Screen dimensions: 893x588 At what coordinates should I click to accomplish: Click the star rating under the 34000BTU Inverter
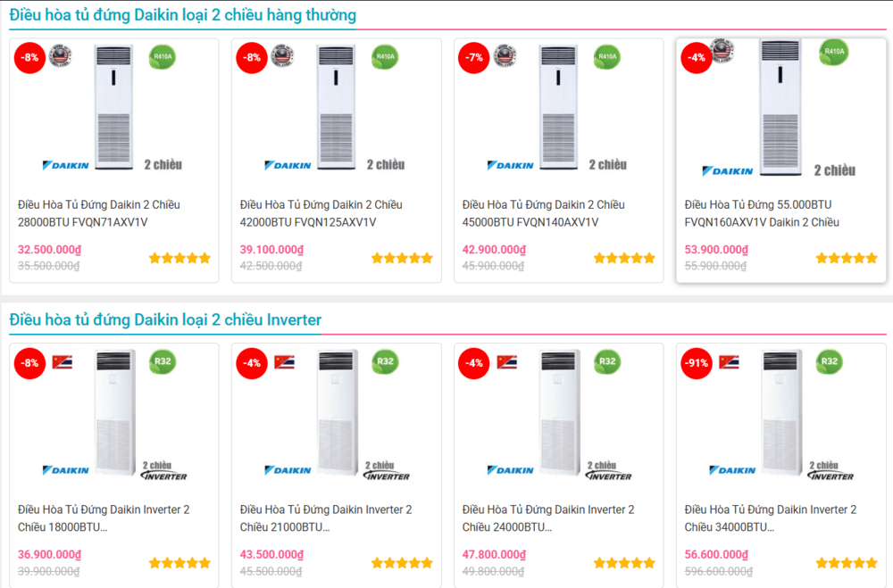click(x=847, y=563)
